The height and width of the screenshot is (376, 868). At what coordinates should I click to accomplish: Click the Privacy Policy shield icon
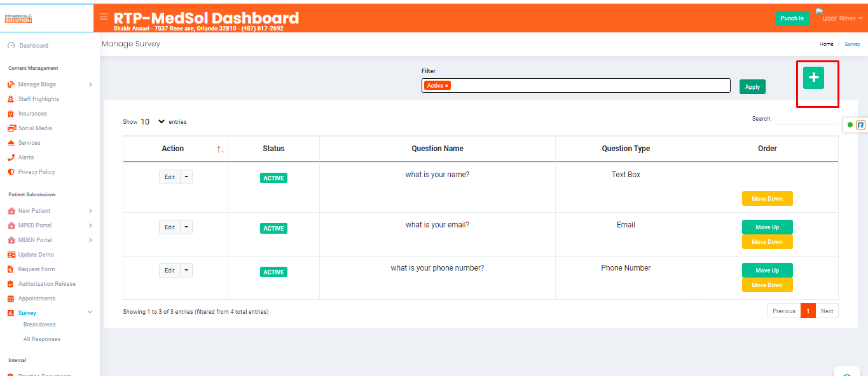[x=11, y=172]
